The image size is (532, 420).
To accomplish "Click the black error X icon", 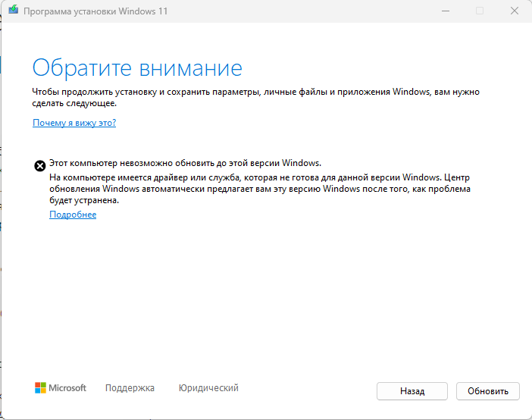I will click(40, 166).
